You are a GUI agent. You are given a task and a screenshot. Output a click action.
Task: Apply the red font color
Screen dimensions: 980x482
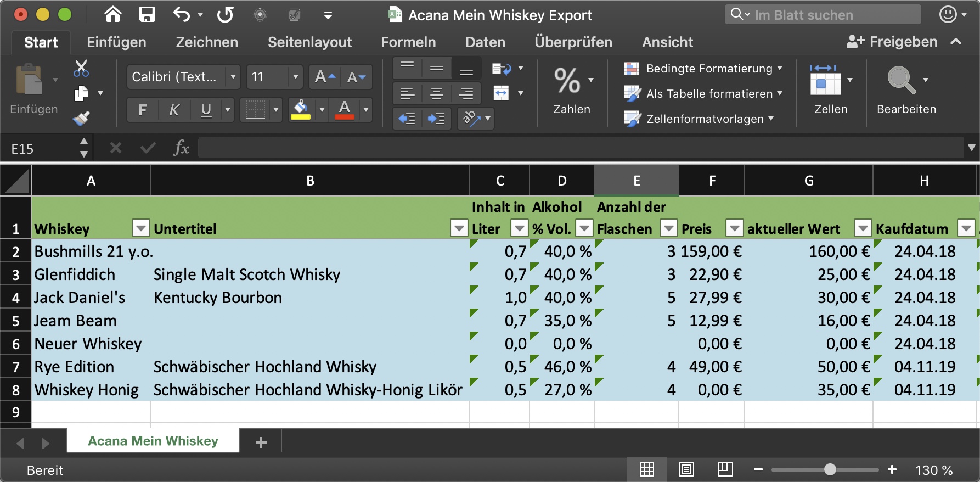pos(345,110)
